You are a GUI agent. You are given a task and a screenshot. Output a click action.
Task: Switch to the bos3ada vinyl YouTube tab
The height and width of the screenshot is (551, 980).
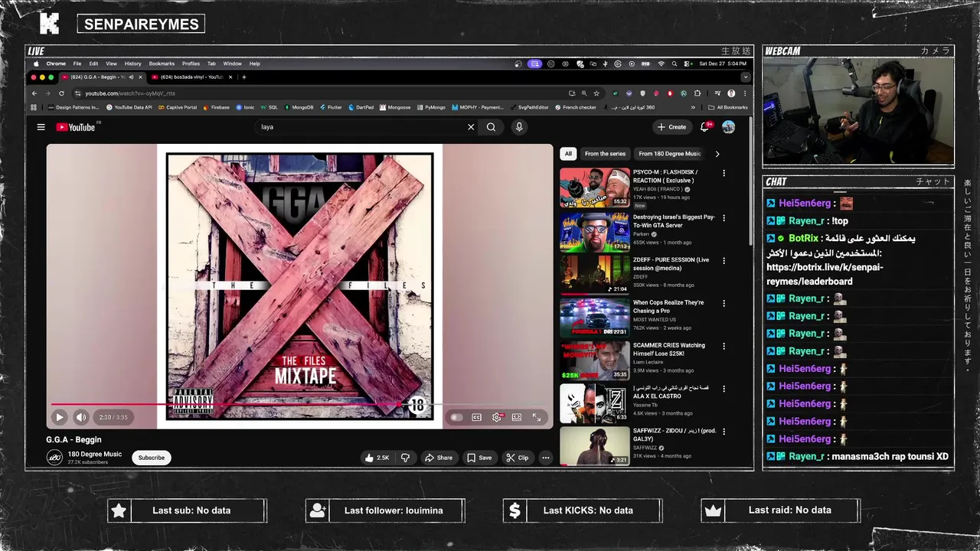click(x=193, y=77)
